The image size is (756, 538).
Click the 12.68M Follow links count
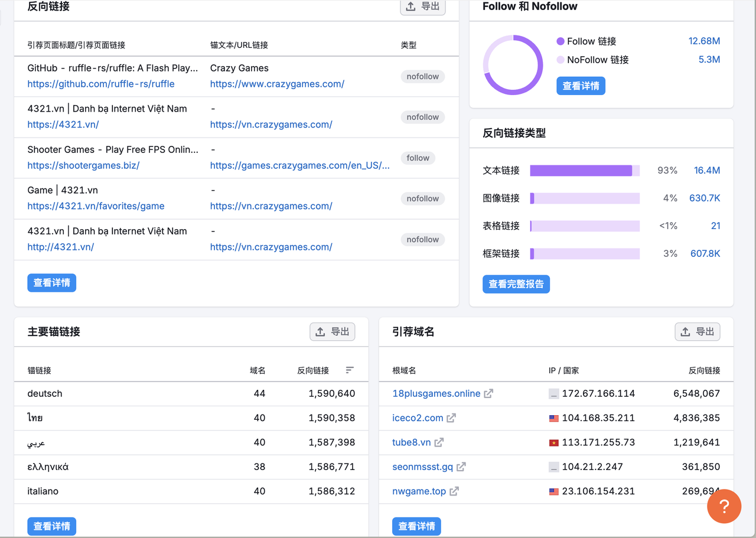(704, 41)
